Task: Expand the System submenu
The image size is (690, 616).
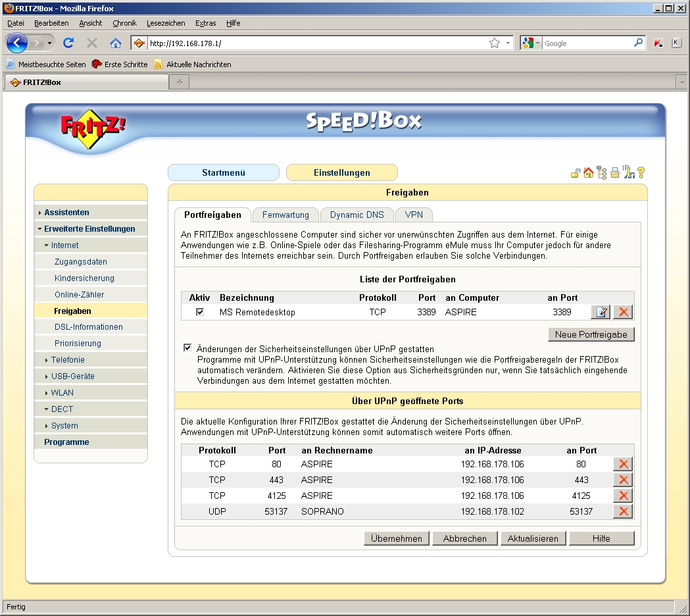Action: pyautogui.click(x=64, y=426)
